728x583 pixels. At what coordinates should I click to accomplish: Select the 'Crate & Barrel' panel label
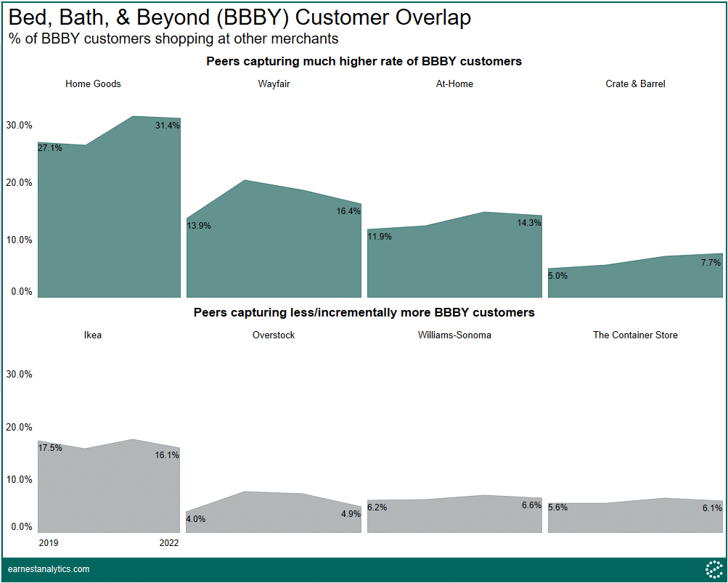[635, 83]
